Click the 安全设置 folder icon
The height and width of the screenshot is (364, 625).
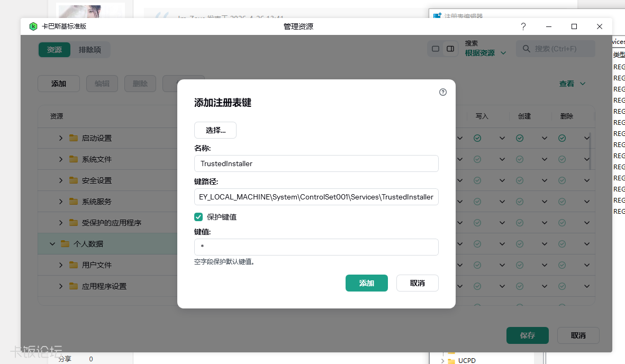point(74,180)
